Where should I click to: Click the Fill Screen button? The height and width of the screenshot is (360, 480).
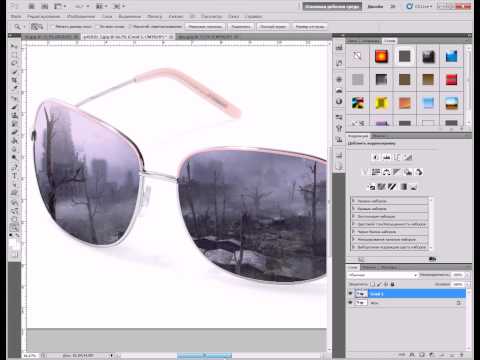(273, 27)
